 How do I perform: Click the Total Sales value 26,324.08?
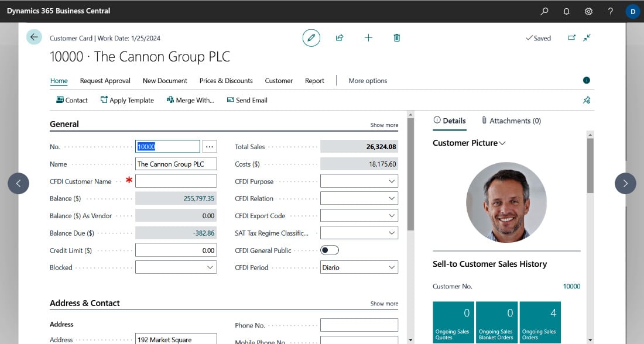tap(381, 146)
